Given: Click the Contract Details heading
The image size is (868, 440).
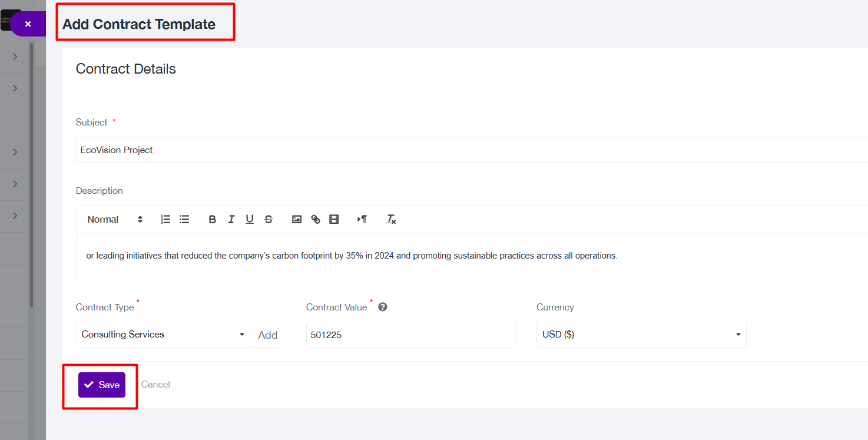Looking at the screenshot, I should pos(126,69).
